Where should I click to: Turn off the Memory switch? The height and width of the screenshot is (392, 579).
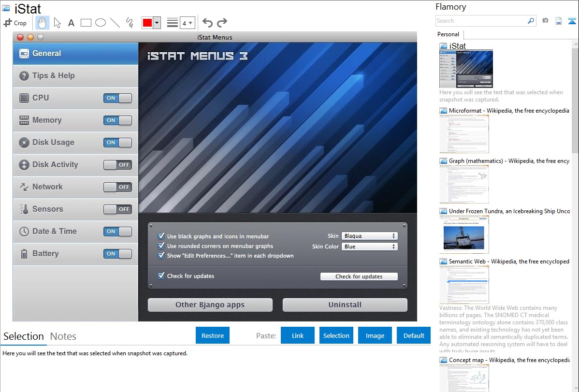(x=117, y=120)
